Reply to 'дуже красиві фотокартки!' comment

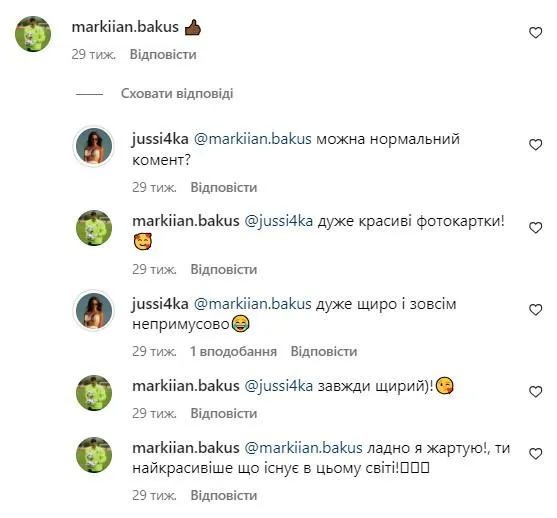click(224, 269)
